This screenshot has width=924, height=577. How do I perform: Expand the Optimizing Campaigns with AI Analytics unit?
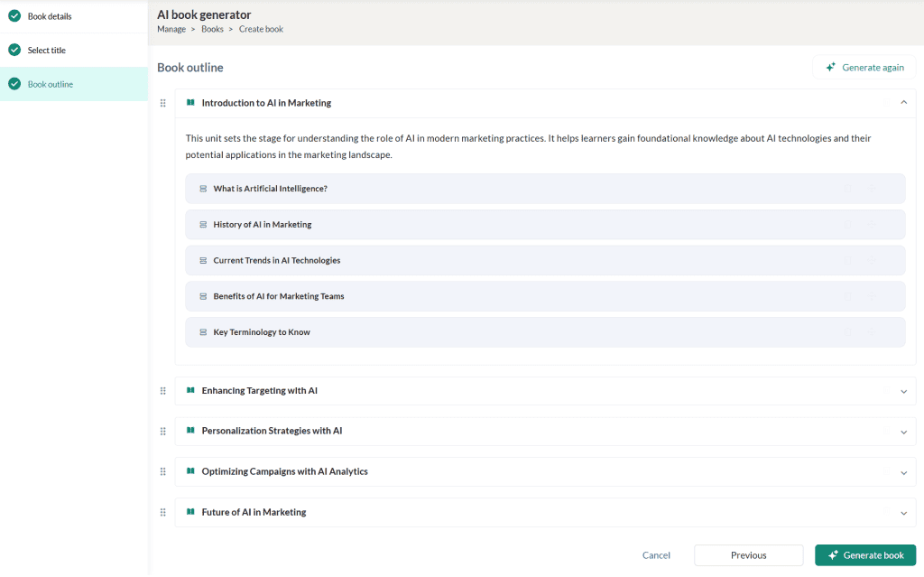coord(903,472)
